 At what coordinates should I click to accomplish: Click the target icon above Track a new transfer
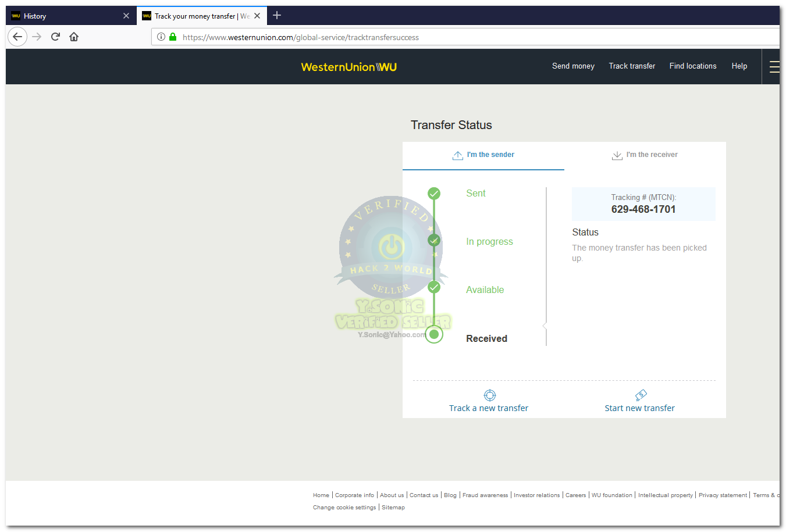490,395
